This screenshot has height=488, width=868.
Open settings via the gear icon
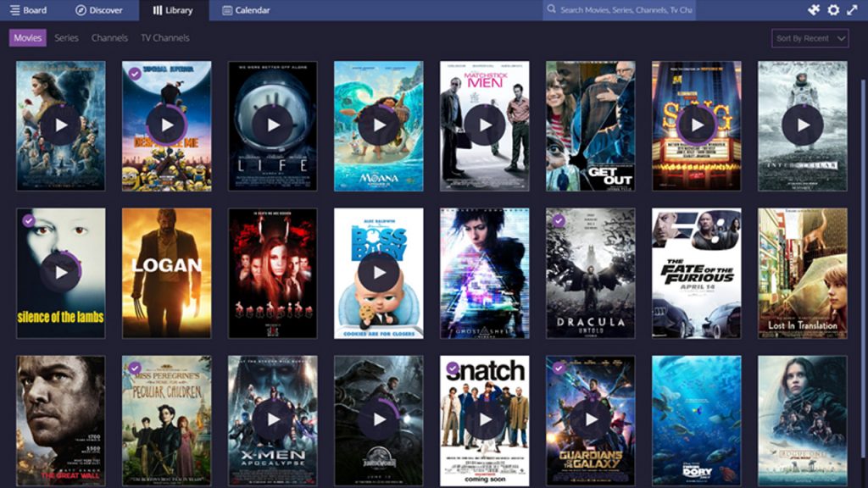(833, 10)
